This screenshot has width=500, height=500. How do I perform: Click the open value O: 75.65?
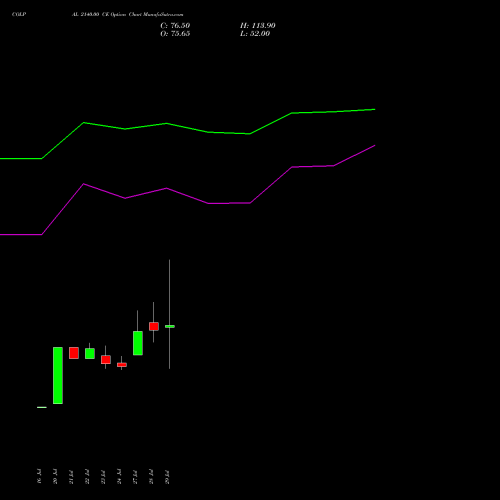(x=175, y=34)
